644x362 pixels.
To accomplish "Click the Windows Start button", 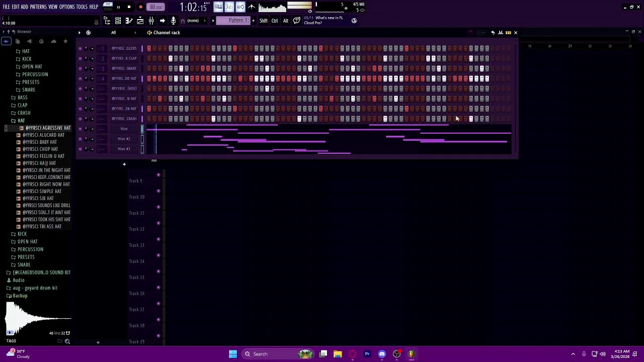I will [x=233, y=354].
